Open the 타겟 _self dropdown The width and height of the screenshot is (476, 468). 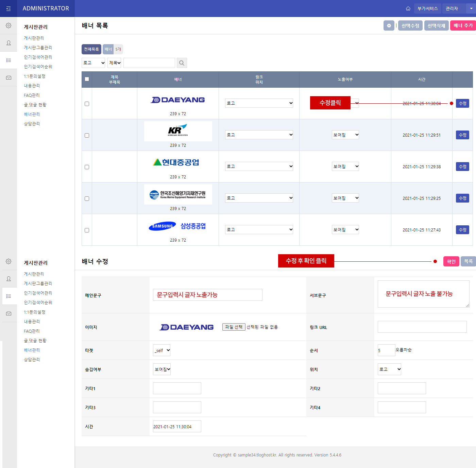[161, 350]
